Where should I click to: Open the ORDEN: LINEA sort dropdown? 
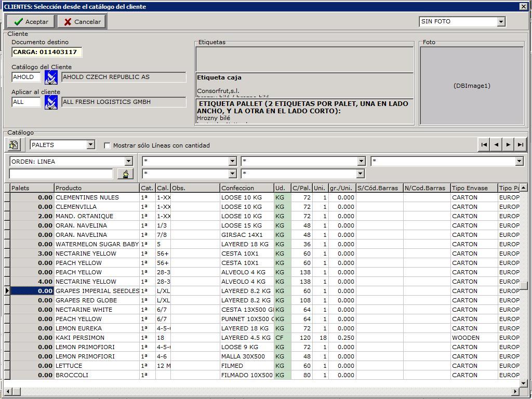(x=128, y=162)
